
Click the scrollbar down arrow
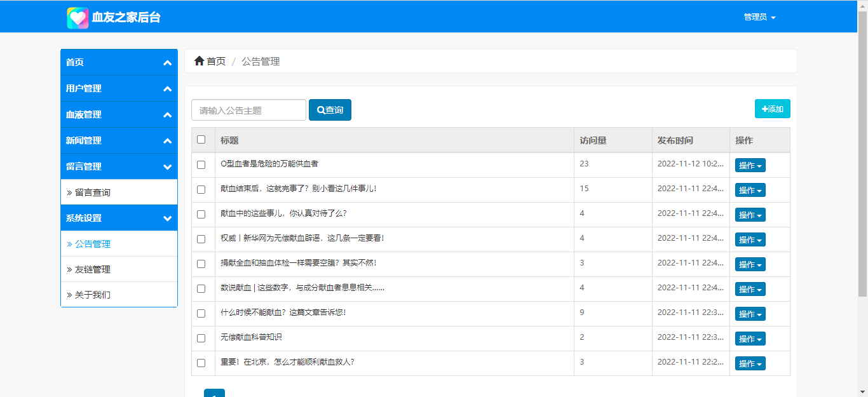pos(862,392)
